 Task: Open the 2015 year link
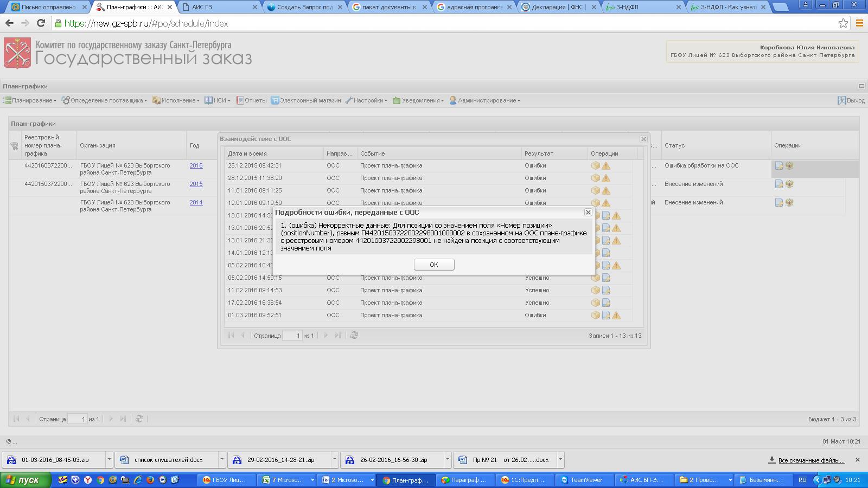tap(196, 184)
